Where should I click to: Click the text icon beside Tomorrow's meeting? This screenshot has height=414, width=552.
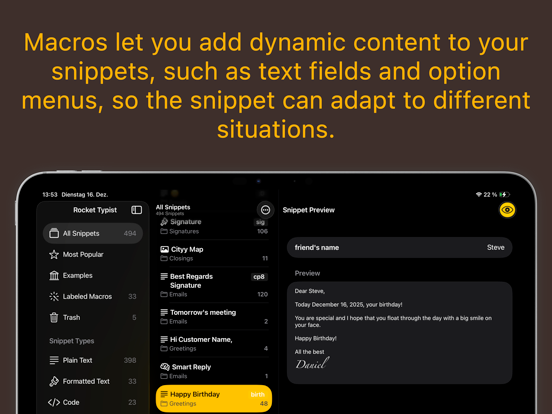tap(164, 312)
